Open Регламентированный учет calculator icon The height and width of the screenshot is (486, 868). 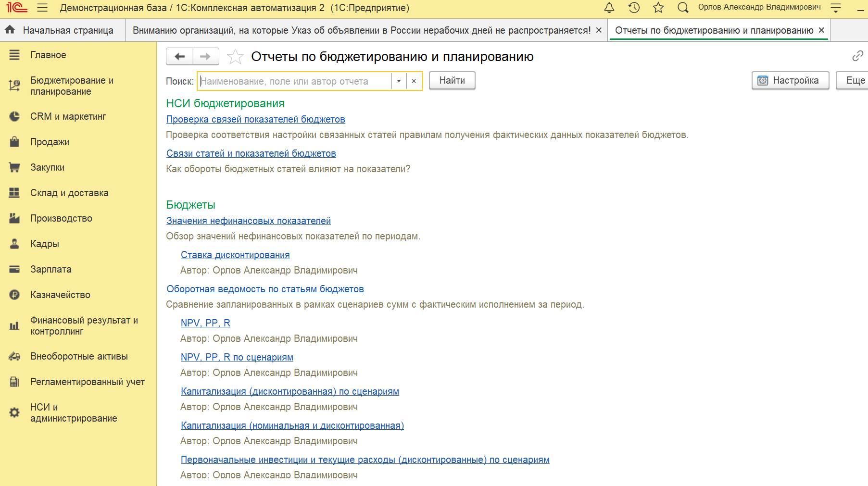[x=14, y=382]
